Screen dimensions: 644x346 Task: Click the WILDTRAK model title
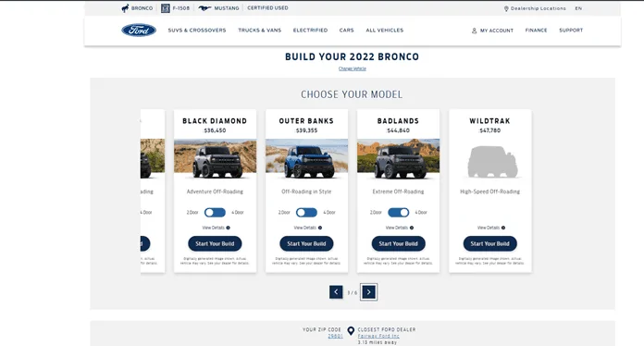tap(490, 121)
